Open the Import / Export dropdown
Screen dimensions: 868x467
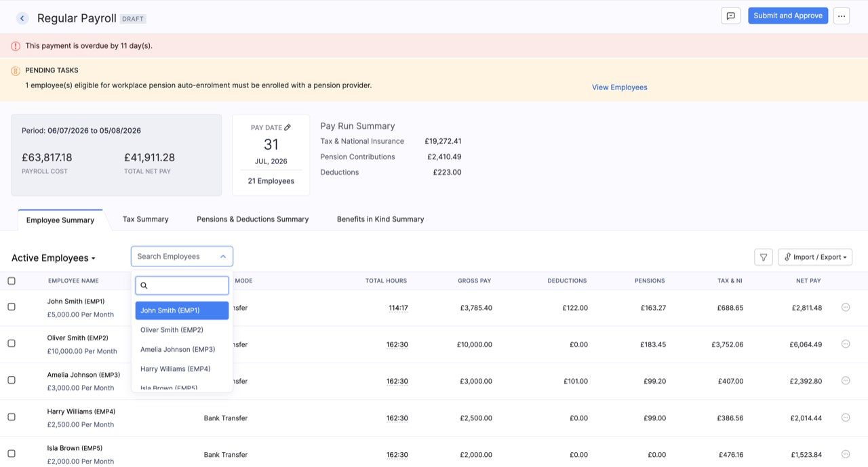(815, 257)
